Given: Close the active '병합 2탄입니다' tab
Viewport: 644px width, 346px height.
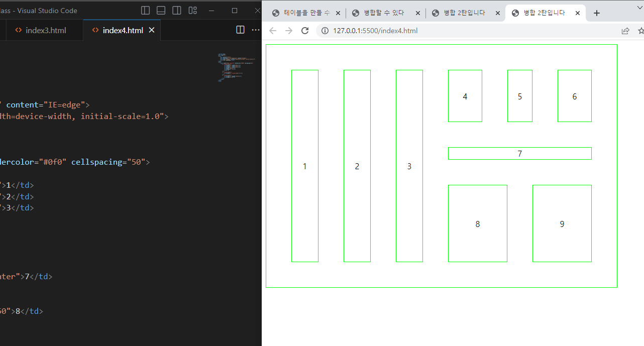Looking at the screenshot, I should coord(578,13).
